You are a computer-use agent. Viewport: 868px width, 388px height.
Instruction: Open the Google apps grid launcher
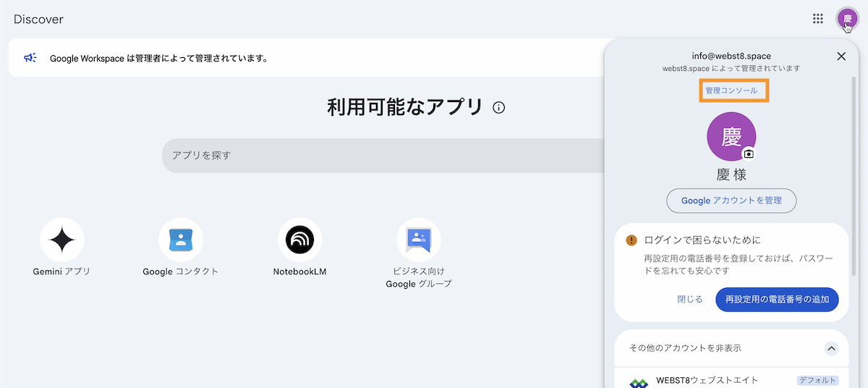click(x=818, y=19)
